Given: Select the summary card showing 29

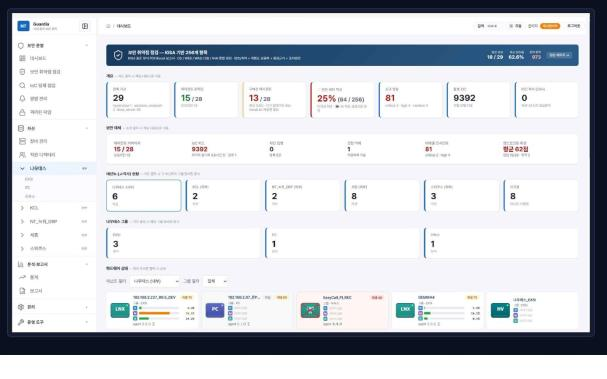Looking at the screenshot, I should point(138,99).
